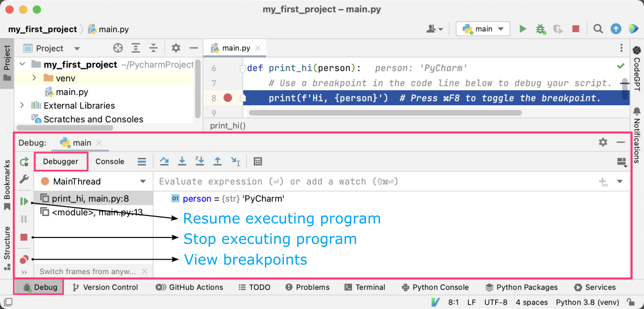Click the Run to Cursor icon
Viewport: 644px width, 309px height.
click(x=235, y=161)
